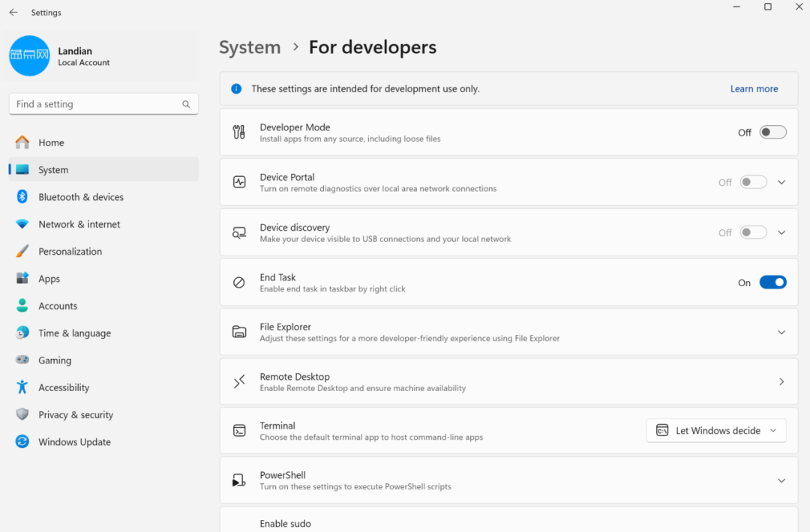810x532 pixels.
Task: Open Gaming settings
Action: (103, 360)
